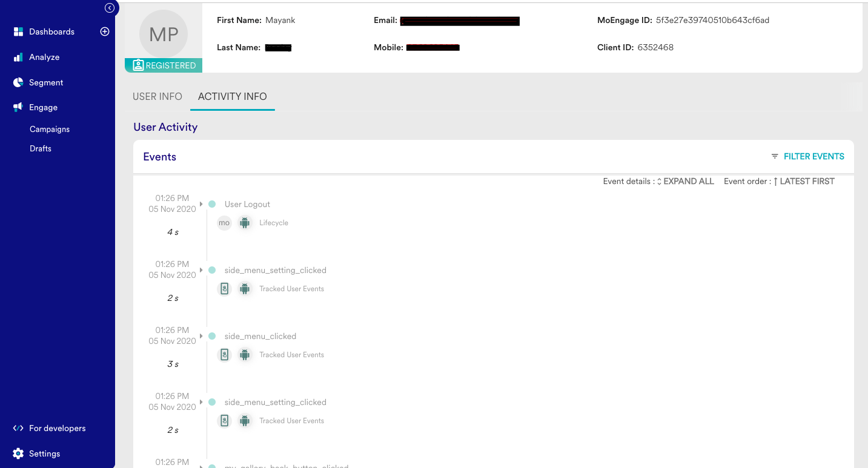868x468 pixels.
Task: Click the Engage megaphone icon
Action: [18, 107]
